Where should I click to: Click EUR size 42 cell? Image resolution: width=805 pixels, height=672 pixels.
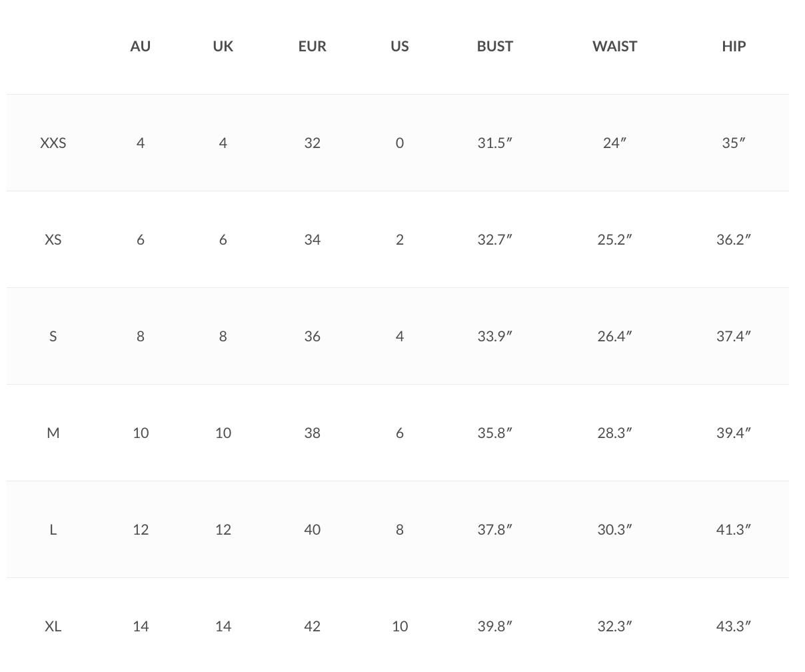pos(312,626)
